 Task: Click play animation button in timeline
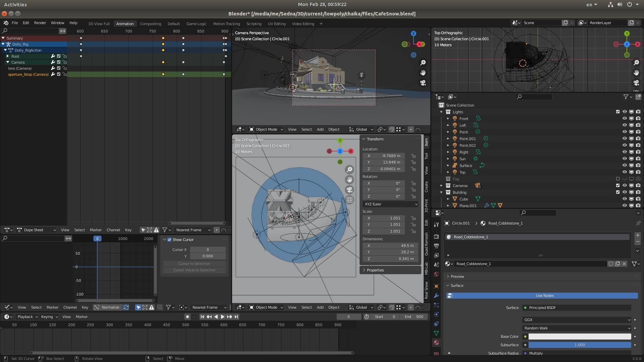(x=222, y=317)
